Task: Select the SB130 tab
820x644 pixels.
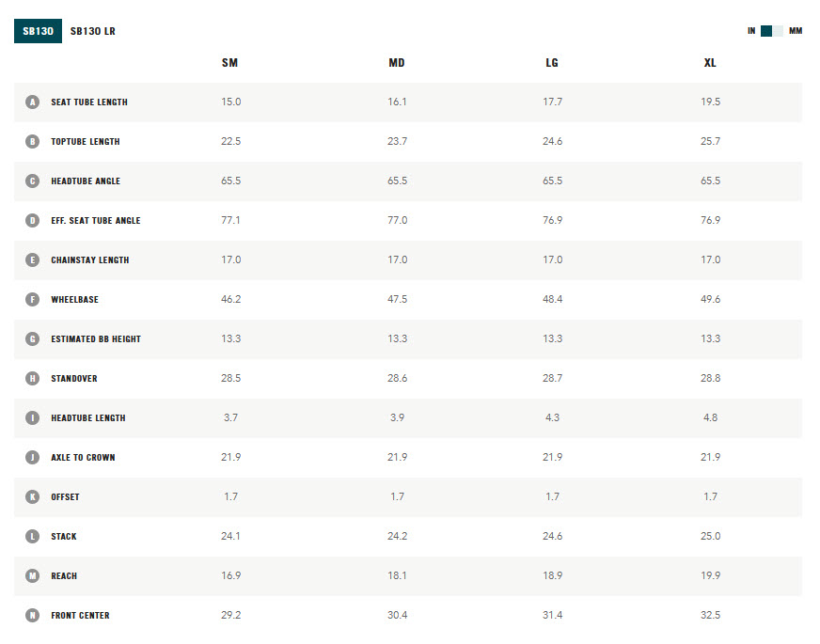Action: (38, 31)
